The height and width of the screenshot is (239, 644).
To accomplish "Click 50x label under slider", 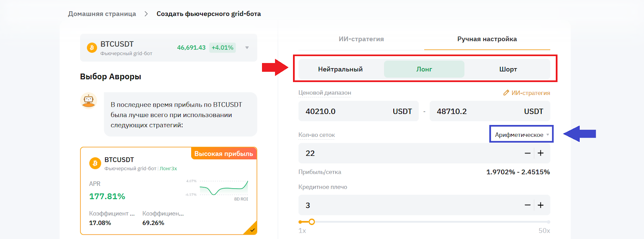I will tap(544, 231).
